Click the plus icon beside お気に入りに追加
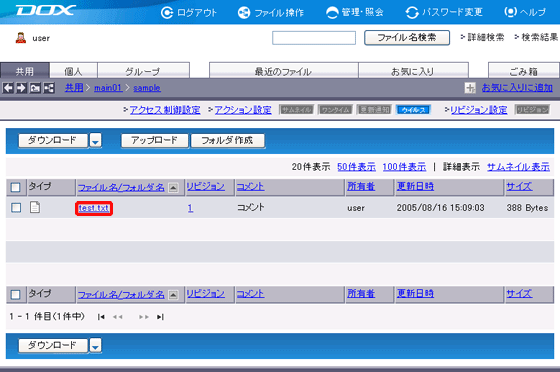Screen dimensions: 560x372 point(470,88)
